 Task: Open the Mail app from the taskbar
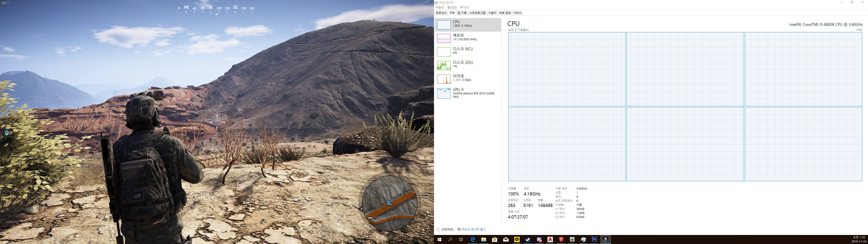(x=506, y=240)
